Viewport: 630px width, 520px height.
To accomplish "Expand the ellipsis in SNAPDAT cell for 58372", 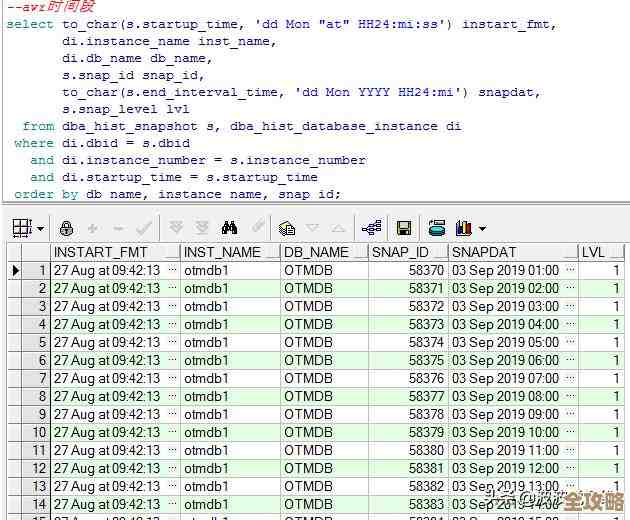I will [570, 307].
